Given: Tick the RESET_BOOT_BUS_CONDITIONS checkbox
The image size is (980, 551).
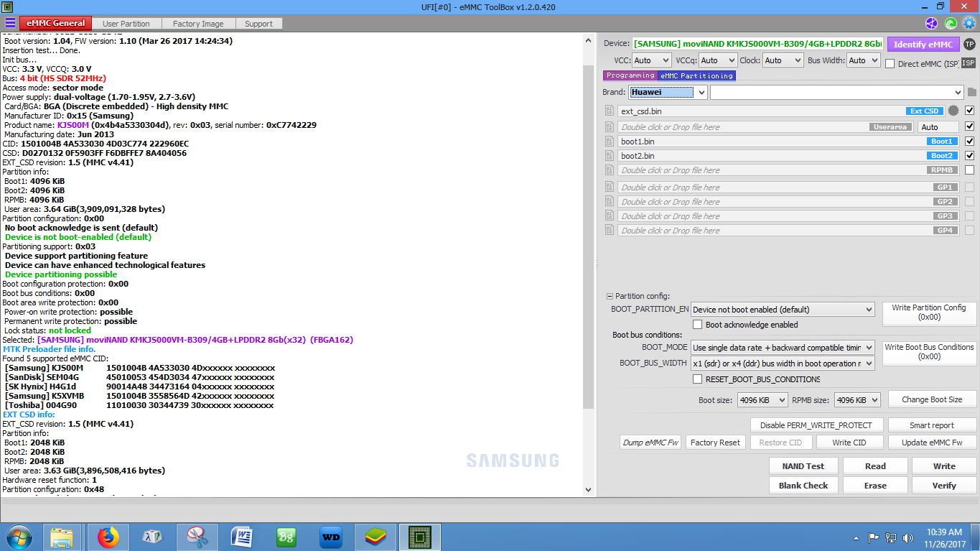Looking at the screenshot, I should 697,379.
